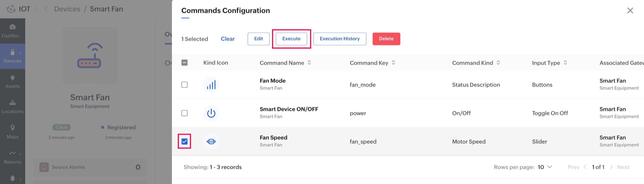
Task: Open Assets from the sidebar
Action: click(x=13, y=81)
